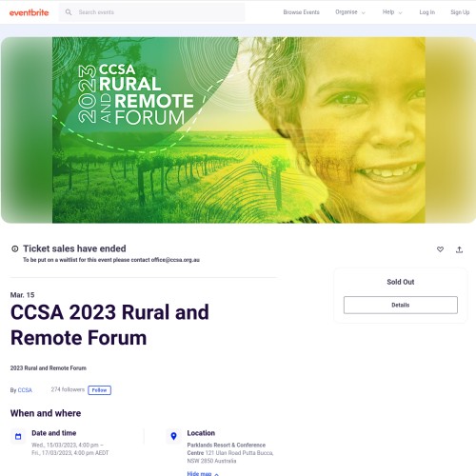Image resolution: width=476 pixels, height=476 pixels.
Task: Click the search magnifier icon
Action: click(x=69, y=12)
